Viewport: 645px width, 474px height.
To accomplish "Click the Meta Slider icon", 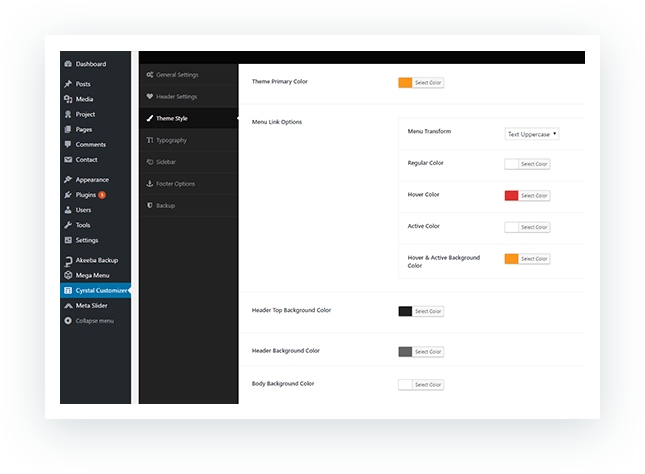I will (x=68, y=306).
